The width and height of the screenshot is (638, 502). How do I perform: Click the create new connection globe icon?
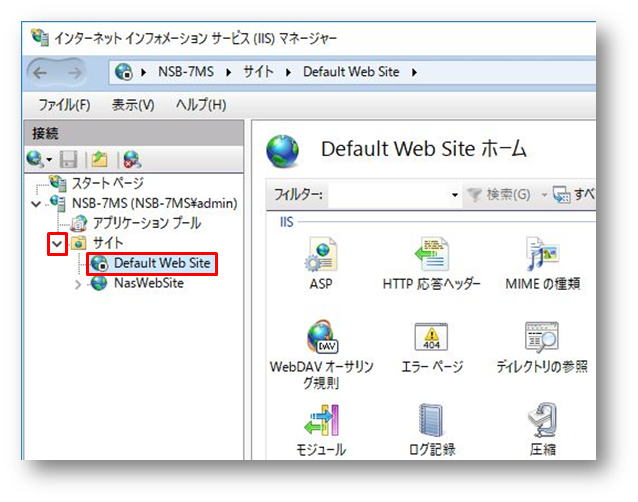coord(35,159)
